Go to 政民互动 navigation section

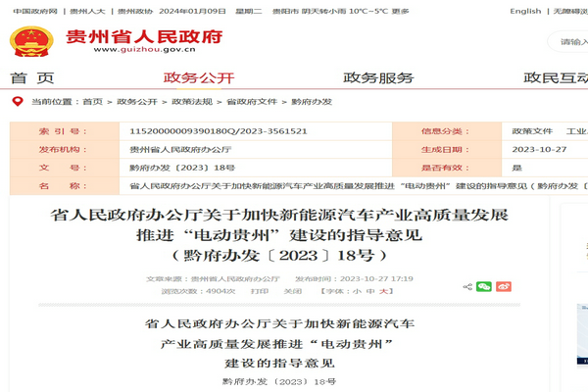click(556, 78)
